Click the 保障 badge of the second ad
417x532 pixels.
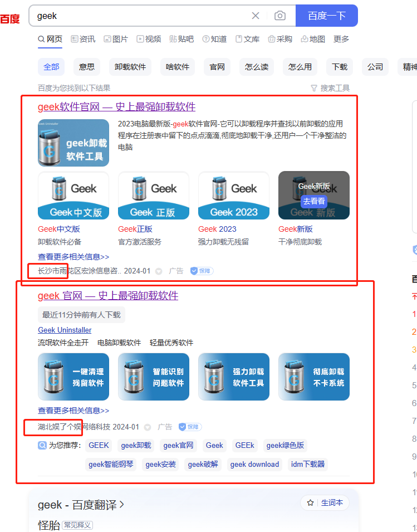[x=190, y=427]
